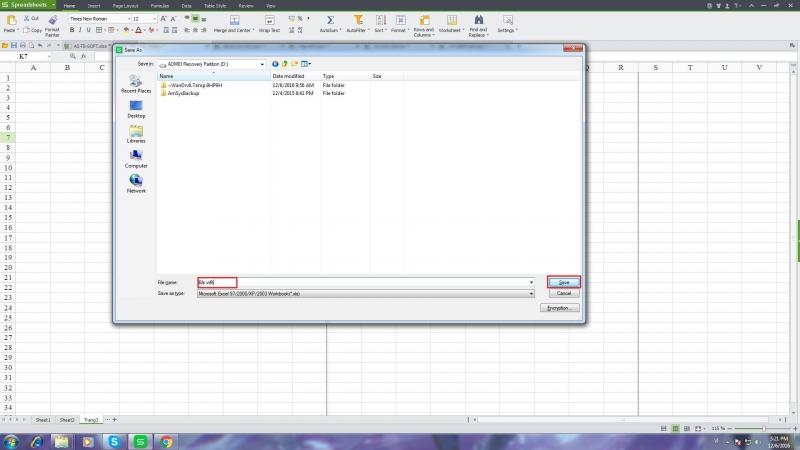The image size is (800, 450).
Task: Open Recent Places in Save As sidebar
Action: coord(136,84)
